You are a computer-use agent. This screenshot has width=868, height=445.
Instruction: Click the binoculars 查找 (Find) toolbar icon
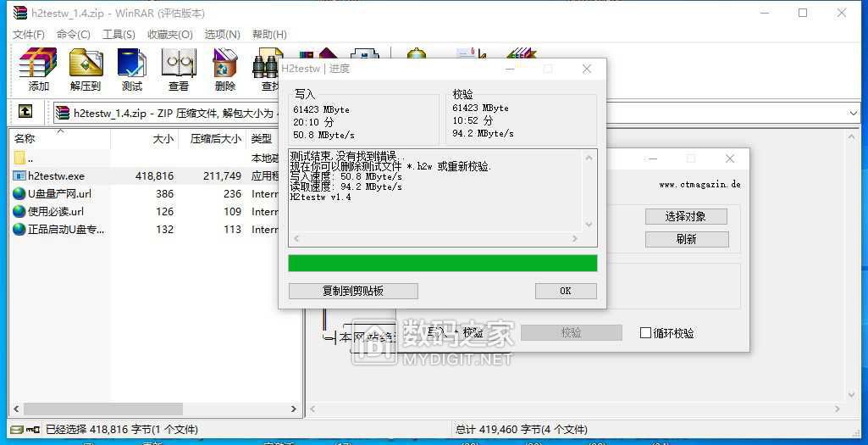click(267, 65)
